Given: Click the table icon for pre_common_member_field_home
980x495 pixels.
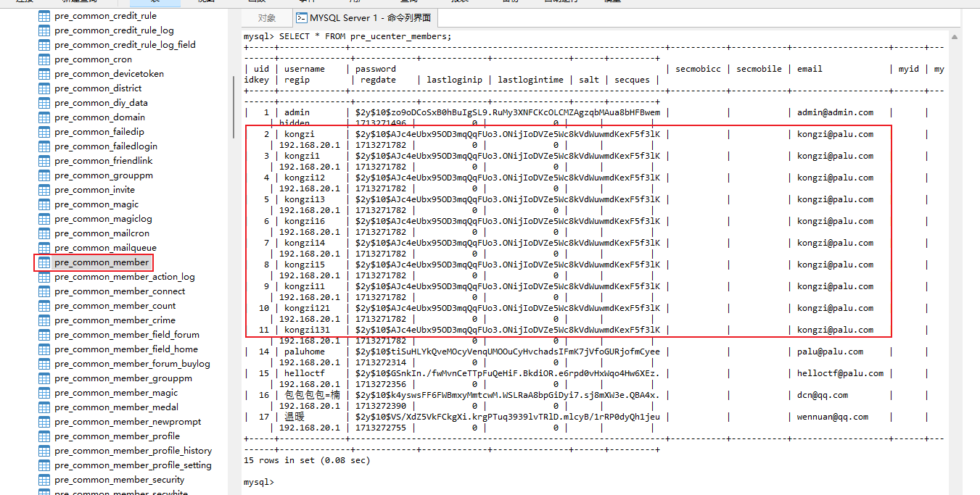Looking at the screenshot, I should click(x=44, y=349).
